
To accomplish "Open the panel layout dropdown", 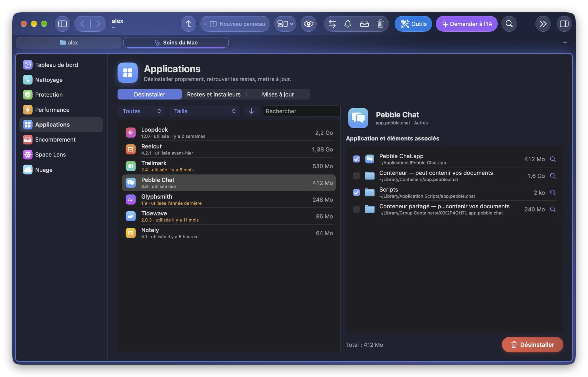I will click(285, 24).
